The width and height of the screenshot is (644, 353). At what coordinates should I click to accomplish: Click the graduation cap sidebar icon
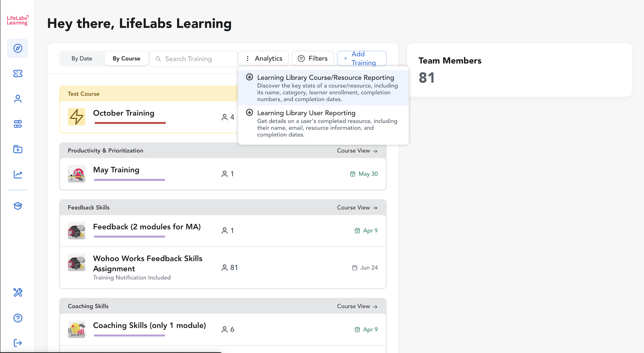click(x=18, y=206)
